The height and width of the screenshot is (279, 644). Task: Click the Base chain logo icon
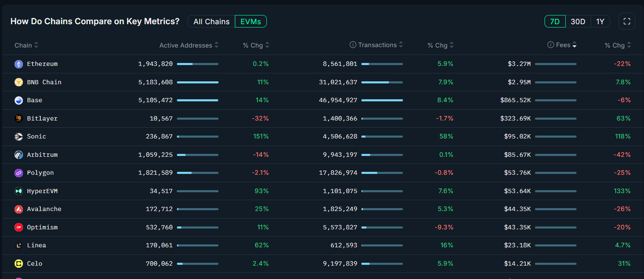(x=19, y=101)
